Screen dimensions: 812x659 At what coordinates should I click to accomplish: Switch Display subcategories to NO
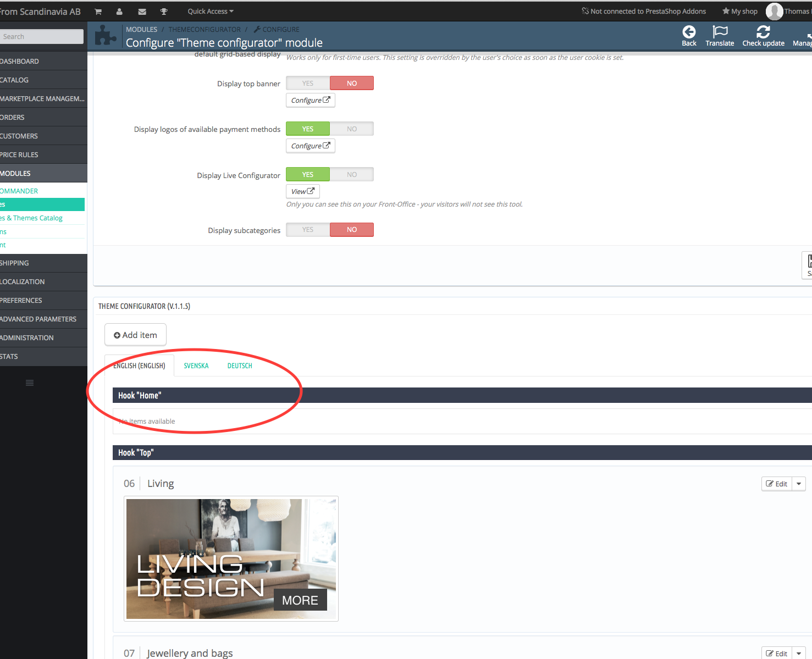tap(352, 230)
